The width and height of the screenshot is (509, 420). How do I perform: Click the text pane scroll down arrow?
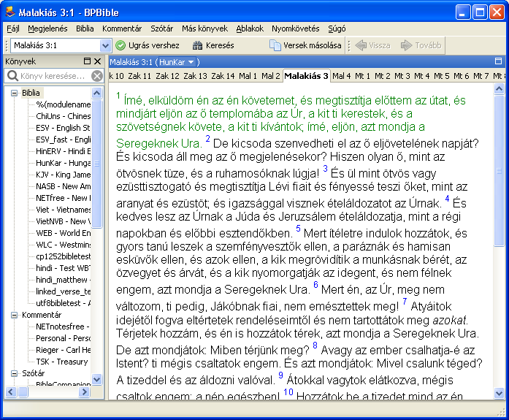pyautogui.click(x=499, y=394)
